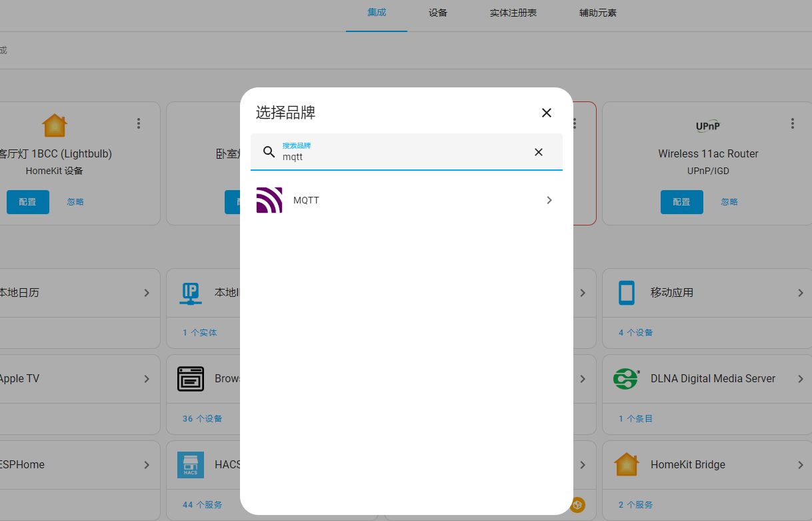This screenshot has height=521, width=812.
Task: Click the HomeKit Bridge house icon
Action: tap(626, 465)
